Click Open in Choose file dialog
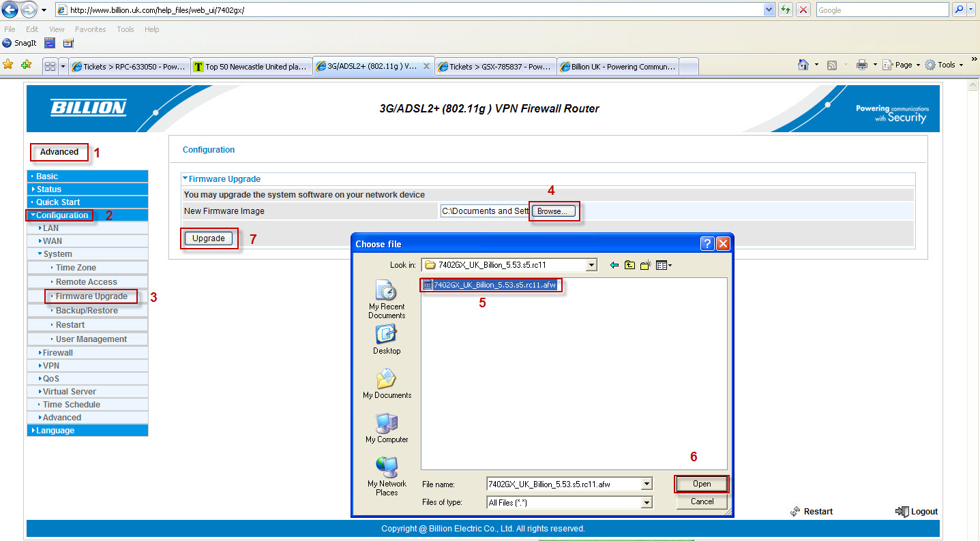This screenshot has width=980, height=541. tap(702, 484)
